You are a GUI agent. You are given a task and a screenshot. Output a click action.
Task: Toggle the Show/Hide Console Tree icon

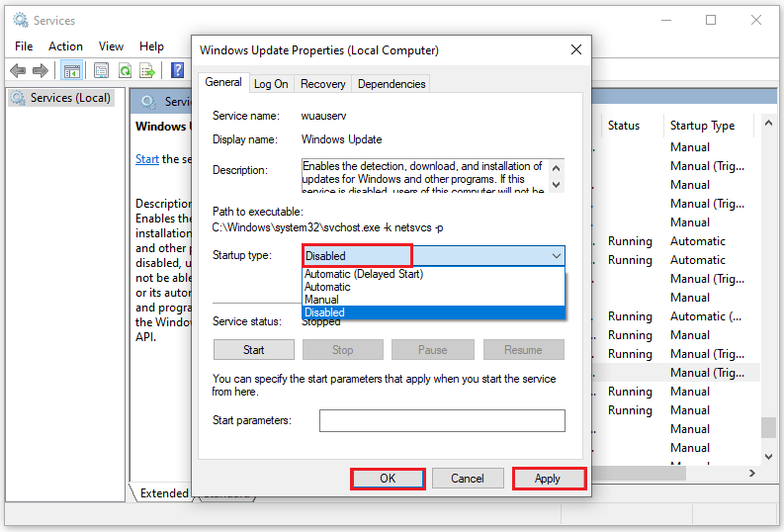(x=71, y=70)
